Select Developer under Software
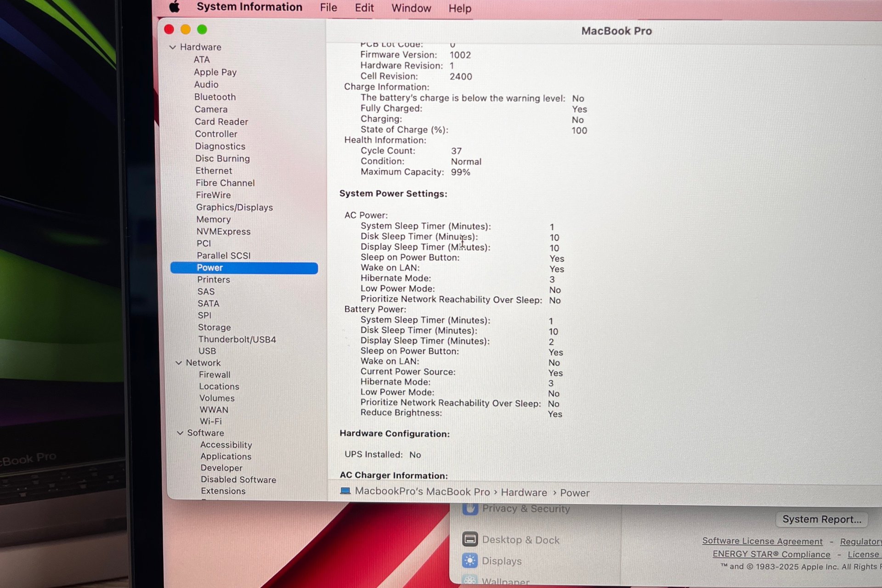882x588 pixels. pos(221,468)
